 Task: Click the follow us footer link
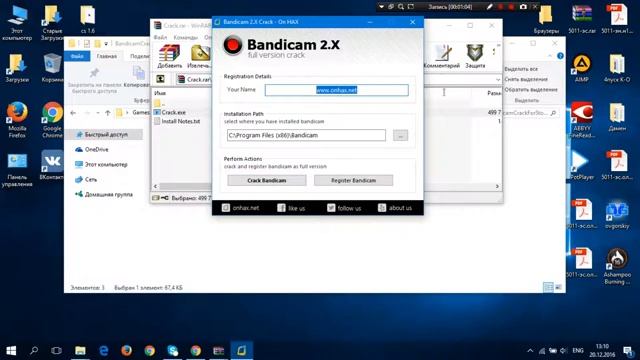(x=344, y=208)
